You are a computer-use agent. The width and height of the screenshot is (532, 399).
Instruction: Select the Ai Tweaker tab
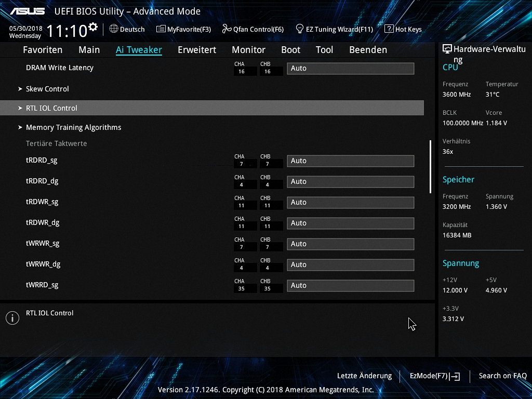(x=139, y=50)
